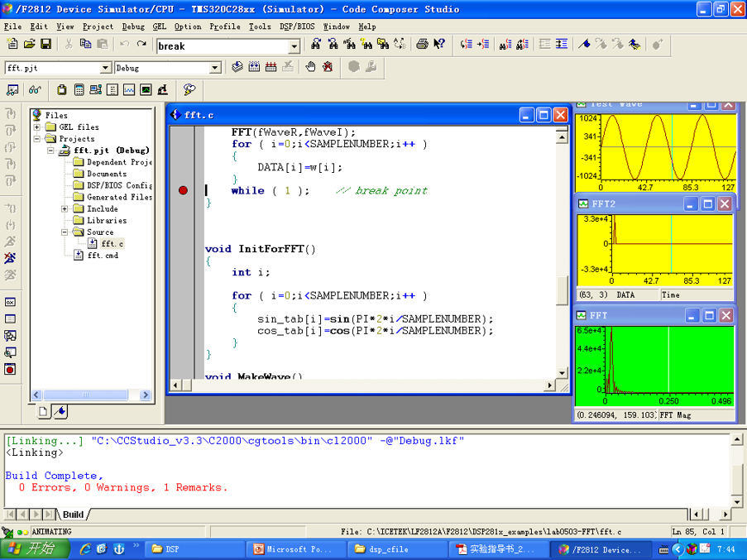Select fft.c in the Source folder

click(112, 244)
